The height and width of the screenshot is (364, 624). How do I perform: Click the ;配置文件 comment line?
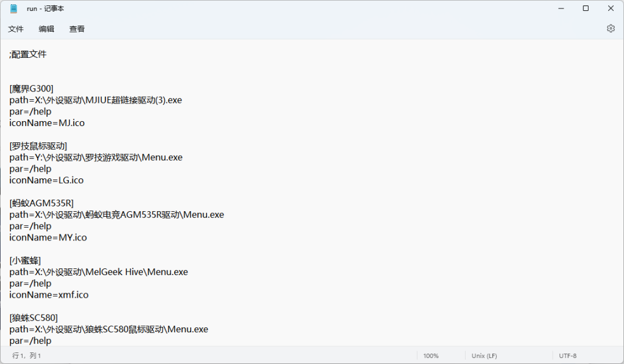pos(28,54)
